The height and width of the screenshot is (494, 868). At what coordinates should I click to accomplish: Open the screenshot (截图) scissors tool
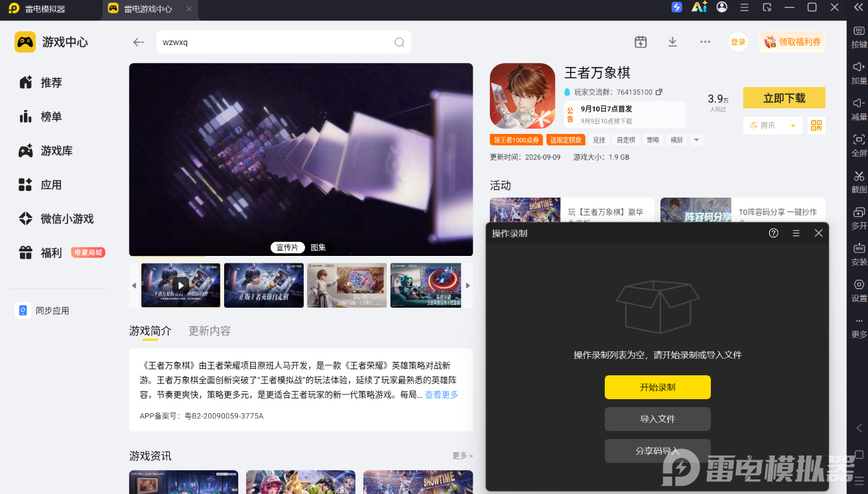(x=859, y=176)
